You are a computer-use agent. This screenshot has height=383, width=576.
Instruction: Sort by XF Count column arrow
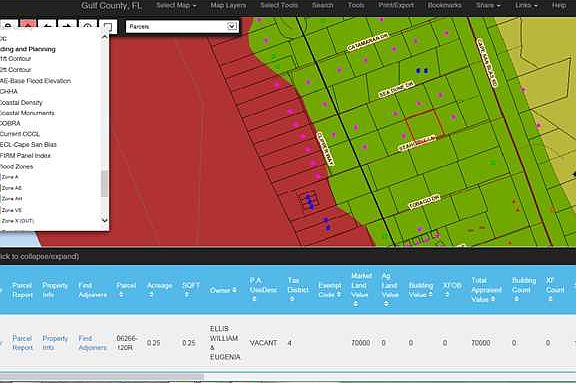[550, 299]
